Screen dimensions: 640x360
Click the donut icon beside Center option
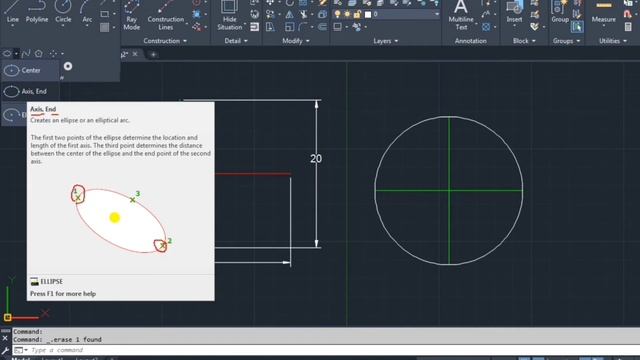(68, 66)
